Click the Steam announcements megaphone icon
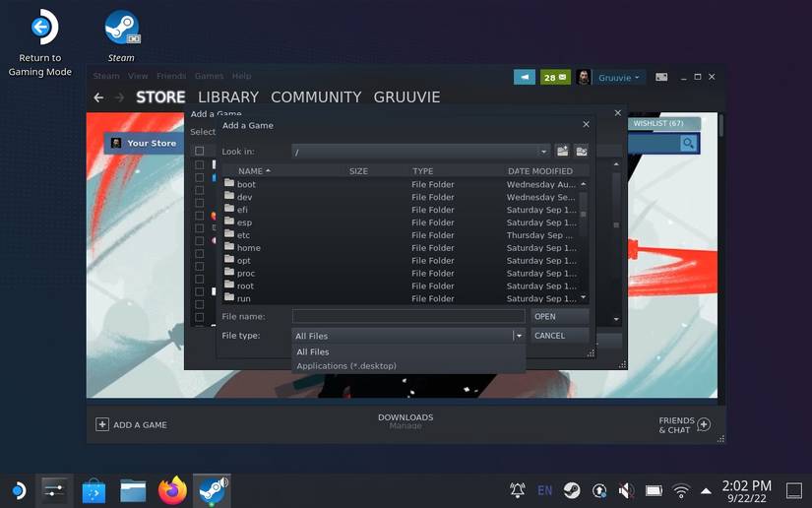 coord(524,77)
